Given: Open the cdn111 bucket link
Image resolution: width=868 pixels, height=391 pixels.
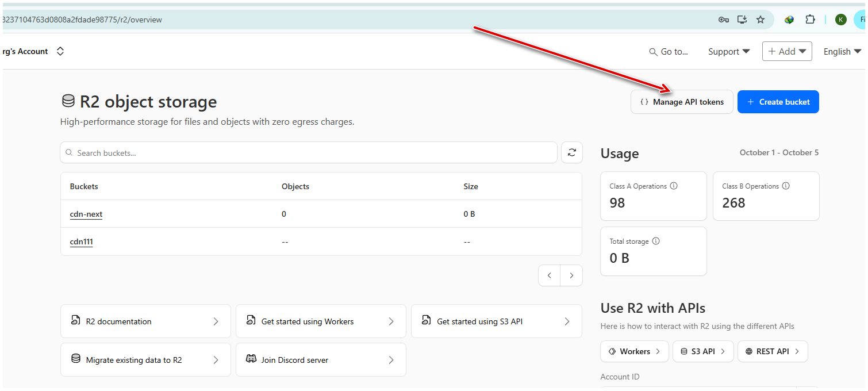Looking at the screenshot, I should pos(82,241).
